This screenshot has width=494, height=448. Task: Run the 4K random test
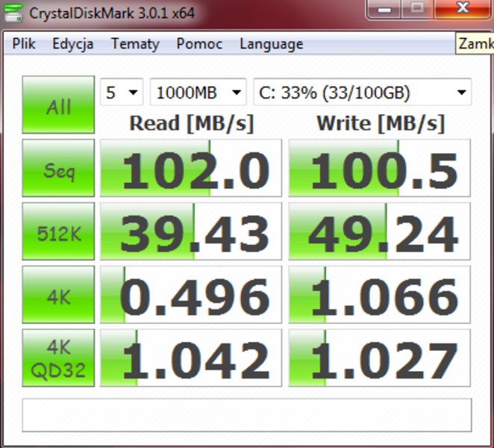[x=58, y=296]
